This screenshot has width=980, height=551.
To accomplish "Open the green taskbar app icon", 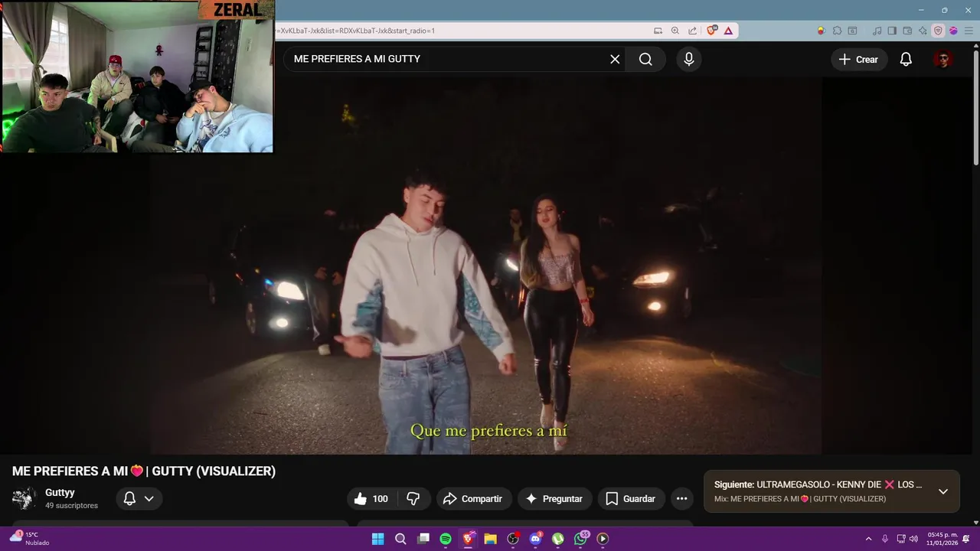I will (x=558, y=539).
